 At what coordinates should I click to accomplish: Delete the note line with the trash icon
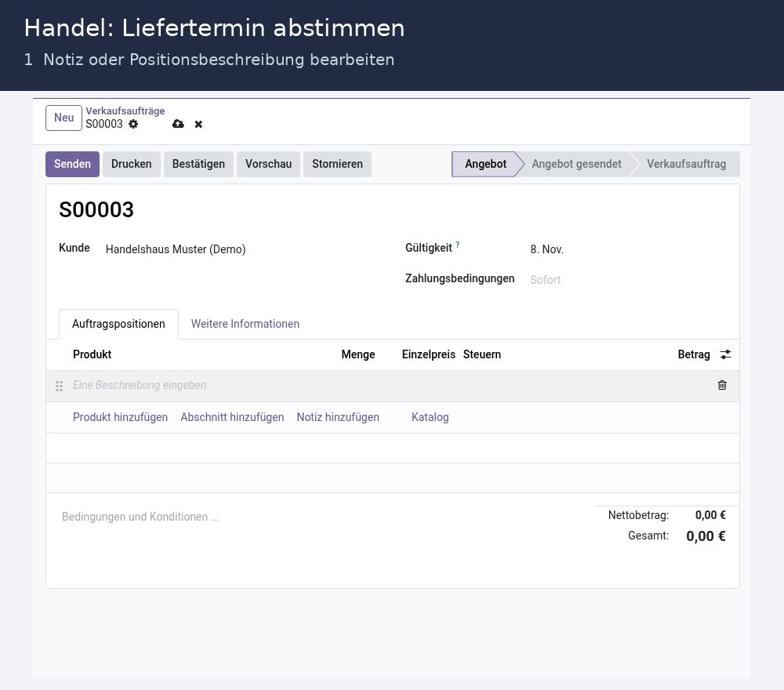pos(722,385)
